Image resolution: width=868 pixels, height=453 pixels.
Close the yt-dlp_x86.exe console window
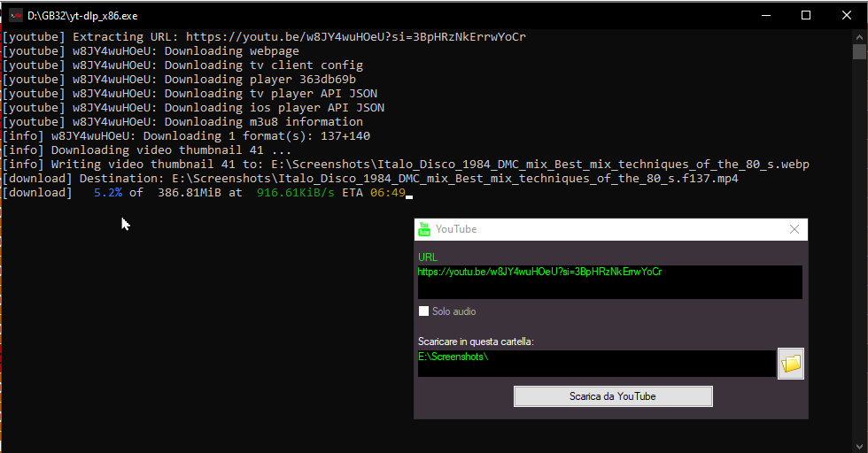click(x=847, y=16)
